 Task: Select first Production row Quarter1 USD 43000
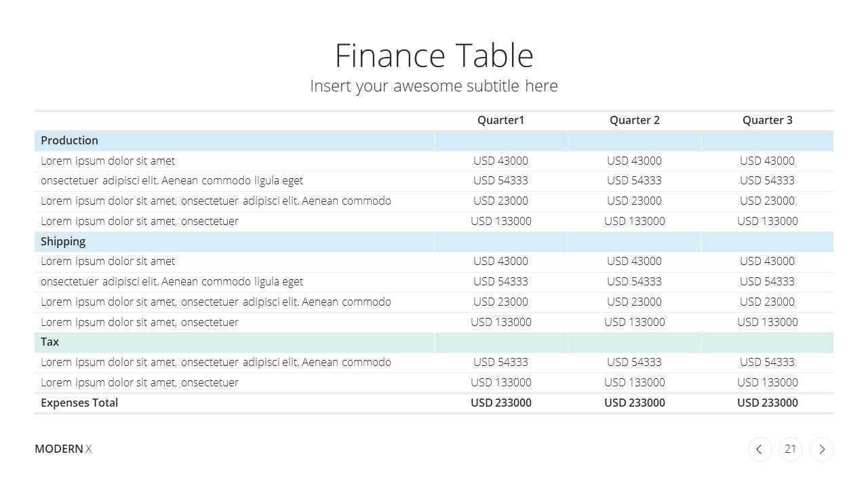501,161
